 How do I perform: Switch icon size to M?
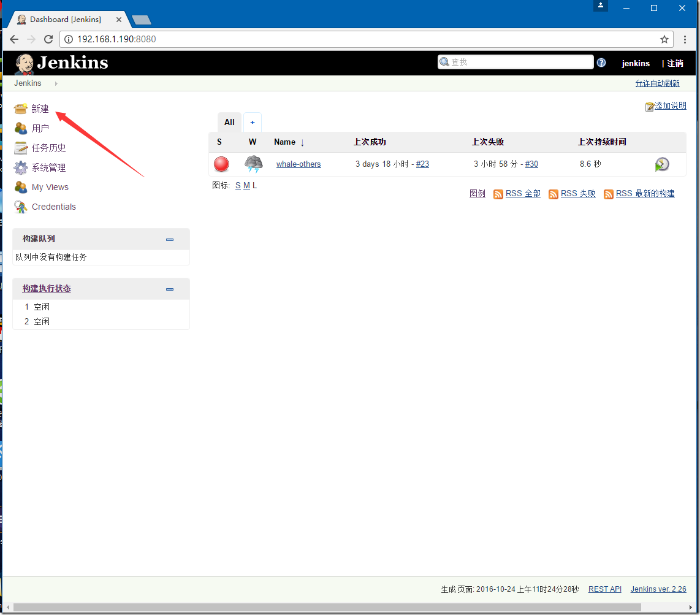[x=246, y=185]
